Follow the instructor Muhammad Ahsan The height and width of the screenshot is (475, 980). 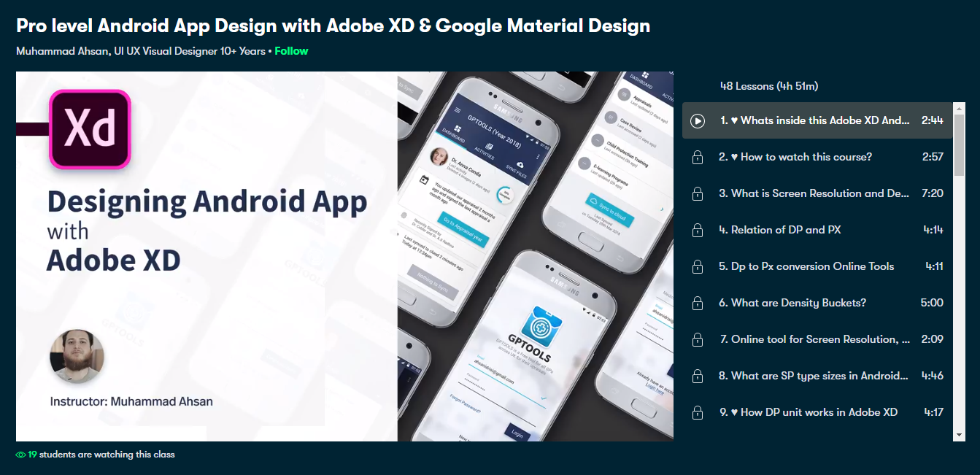[291, 51]
